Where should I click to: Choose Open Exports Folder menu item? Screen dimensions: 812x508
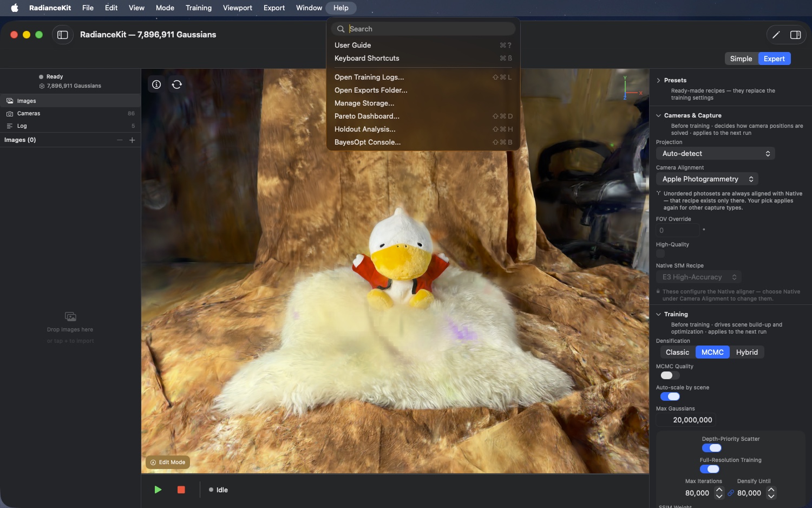pyautogui.click(x=423, y=90)
